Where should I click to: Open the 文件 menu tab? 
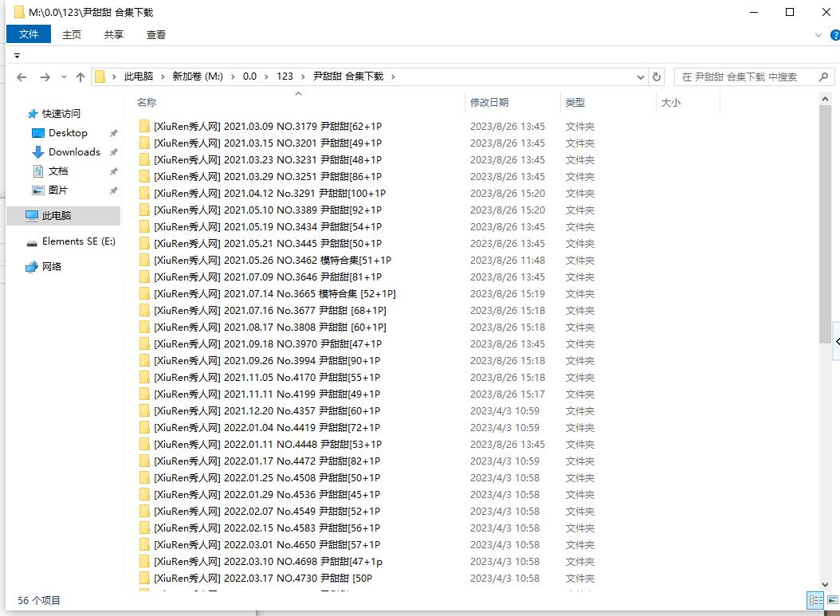[29, 34]
